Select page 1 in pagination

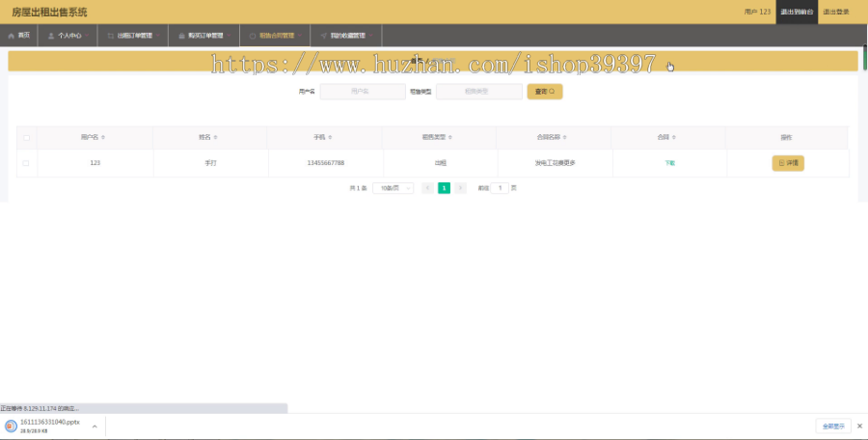[x=444, y=188]
